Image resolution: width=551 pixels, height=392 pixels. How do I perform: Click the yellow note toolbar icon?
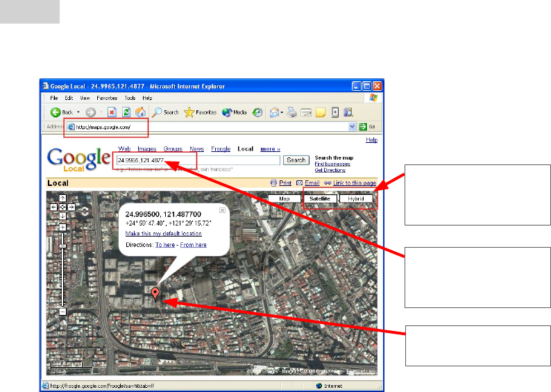click(321, 112)
